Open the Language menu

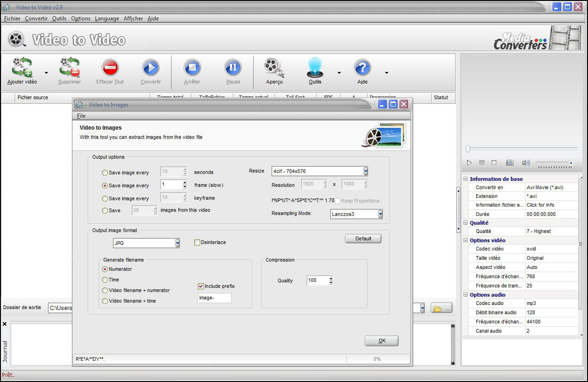point(107,18)
